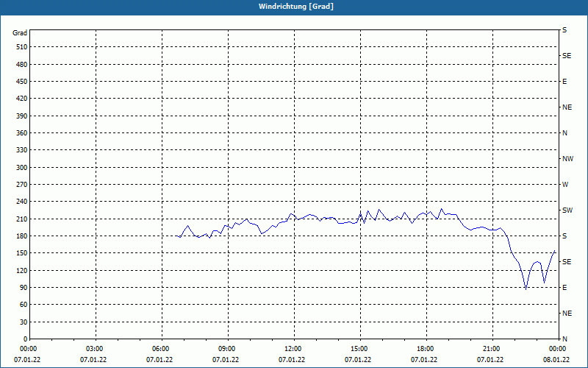Click the 330 degree axis label
588x368 pixels.
click(22, 150)
